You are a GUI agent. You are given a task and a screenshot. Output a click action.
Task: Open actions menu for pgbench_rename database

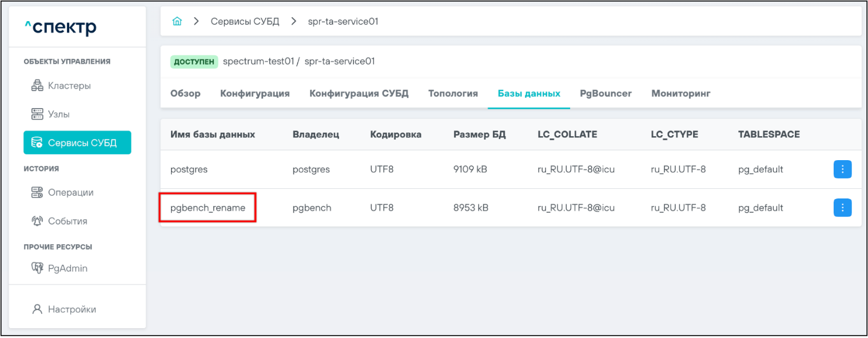click(842, 208)
